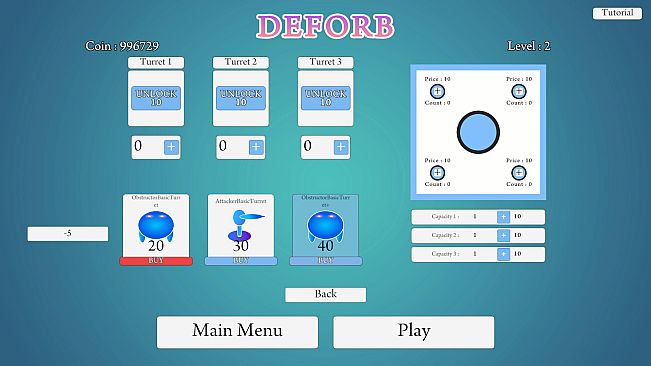Buy the AttackerBasicTurret for 30
The image size is (651, 366).
click(241, 261)
